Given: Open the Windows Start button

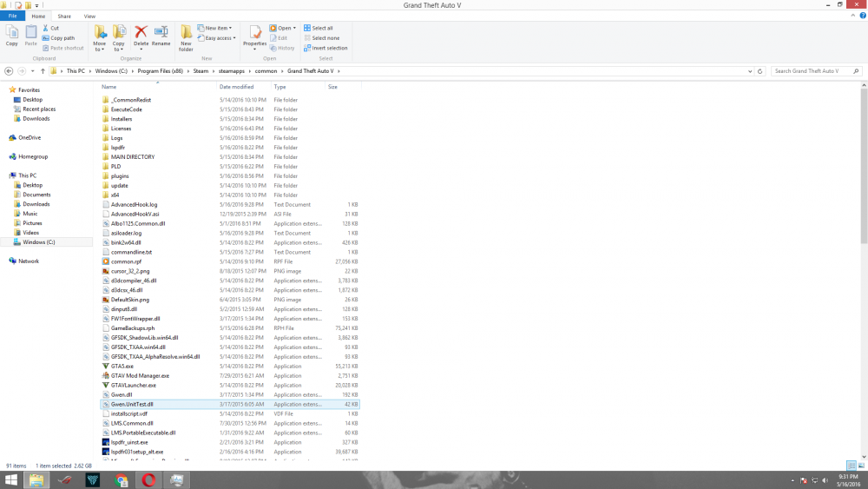Looking at the screenshot, I should click(11, 479).
